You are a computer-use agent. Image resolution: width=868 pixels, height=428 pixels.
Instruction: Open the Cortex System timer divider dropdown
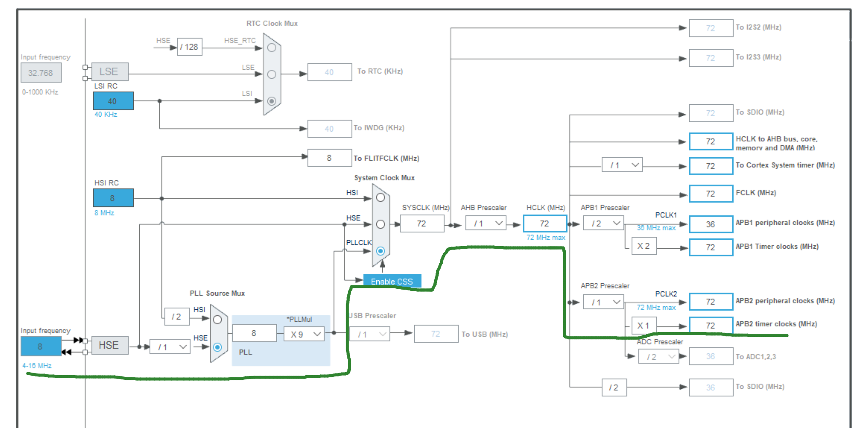pos(622,165)
